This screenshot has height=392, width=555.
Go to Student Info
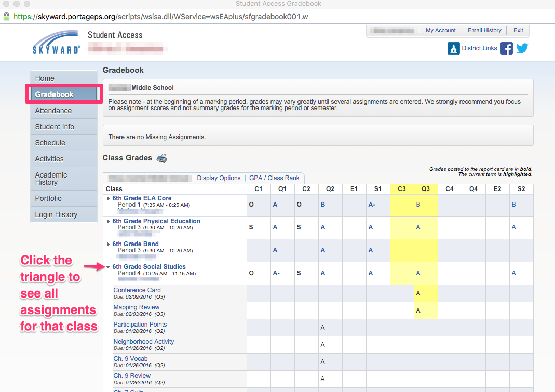pos(64,127)
